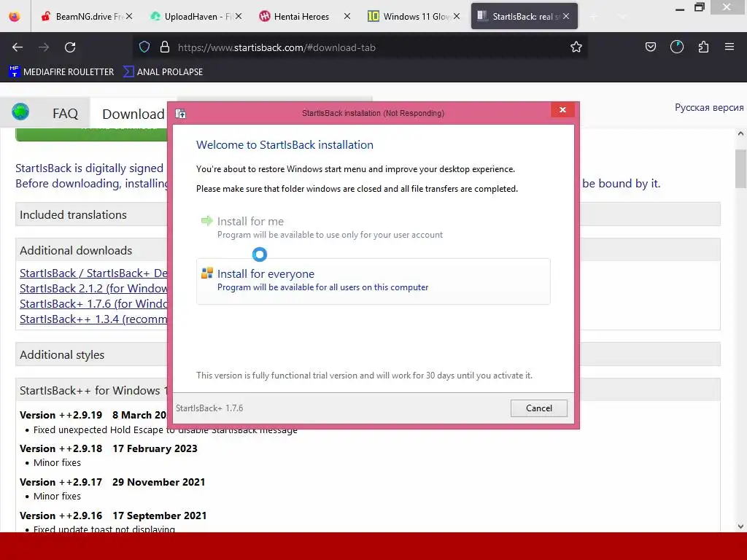
Task: Open the Firefox hamburger menu
Action: click(729, 47)
